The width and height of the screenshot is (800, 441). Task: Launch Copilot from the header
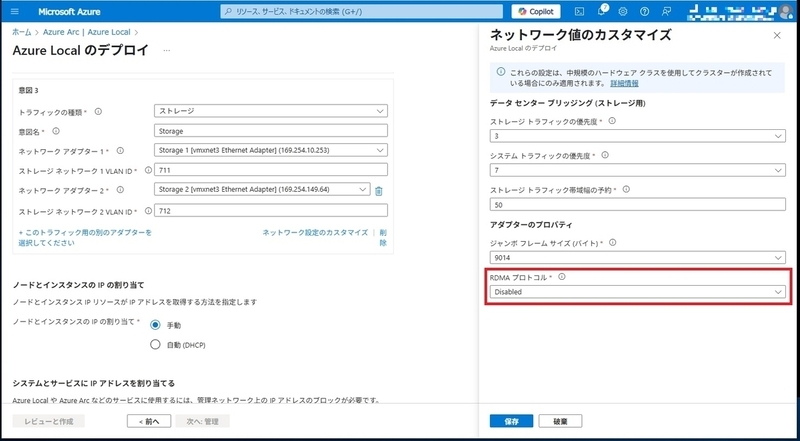[536, 11]
